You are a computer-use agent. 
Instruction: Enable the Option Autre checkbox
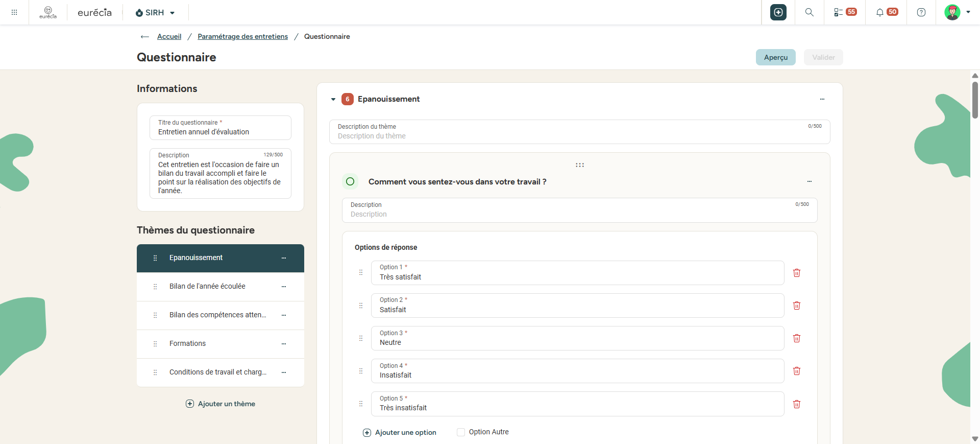pos(461,432)
